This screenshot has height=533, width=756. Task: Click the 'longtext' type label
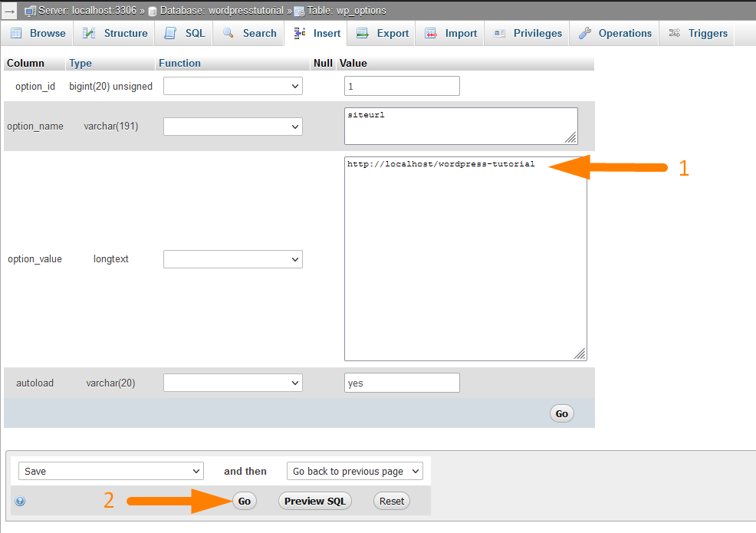[111, 259]
